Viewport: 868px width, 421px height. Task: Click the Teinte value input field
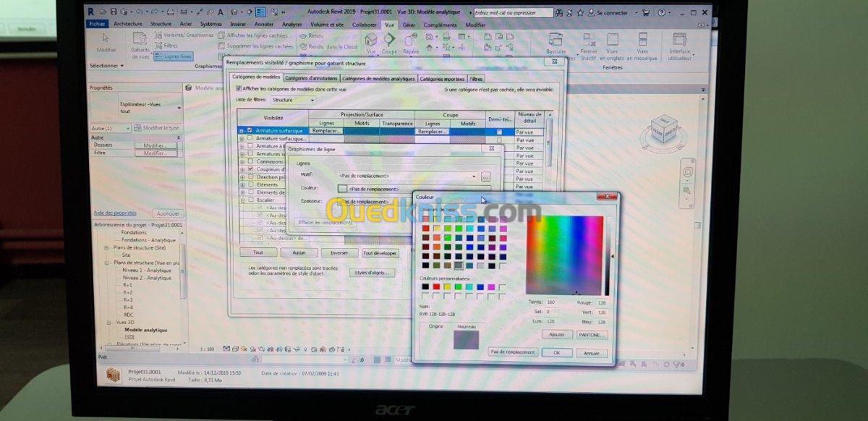click(556, 302)
